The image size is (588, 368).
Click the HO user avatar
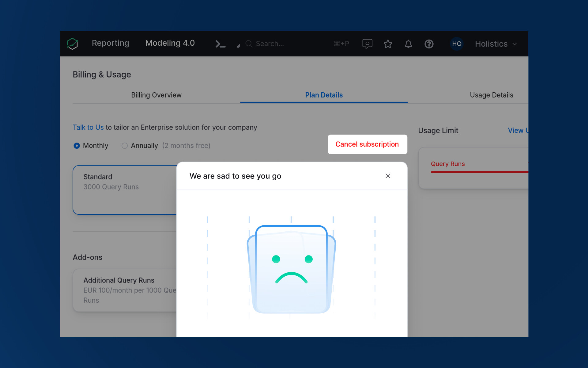click(x=456, y=44)
